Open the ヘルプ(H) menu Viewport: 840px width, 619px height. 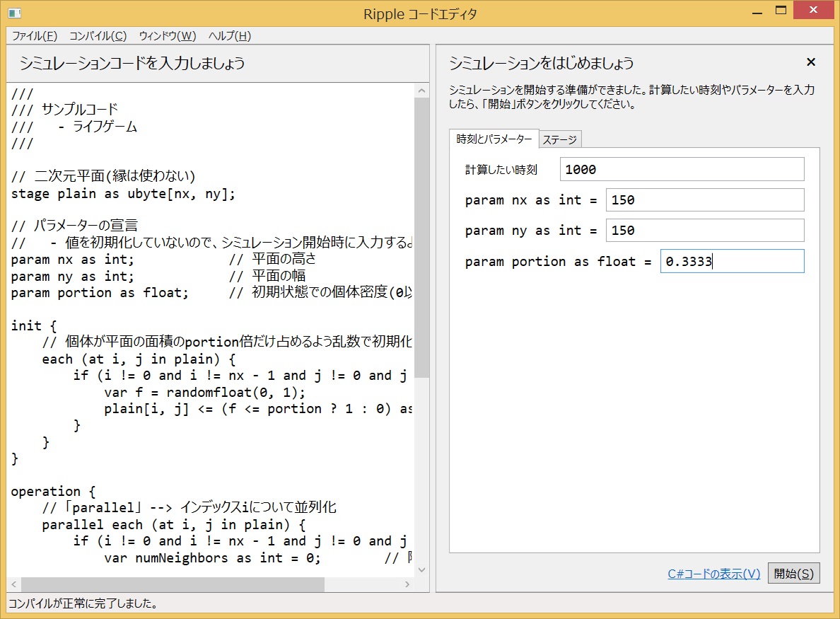pos(229,36)
